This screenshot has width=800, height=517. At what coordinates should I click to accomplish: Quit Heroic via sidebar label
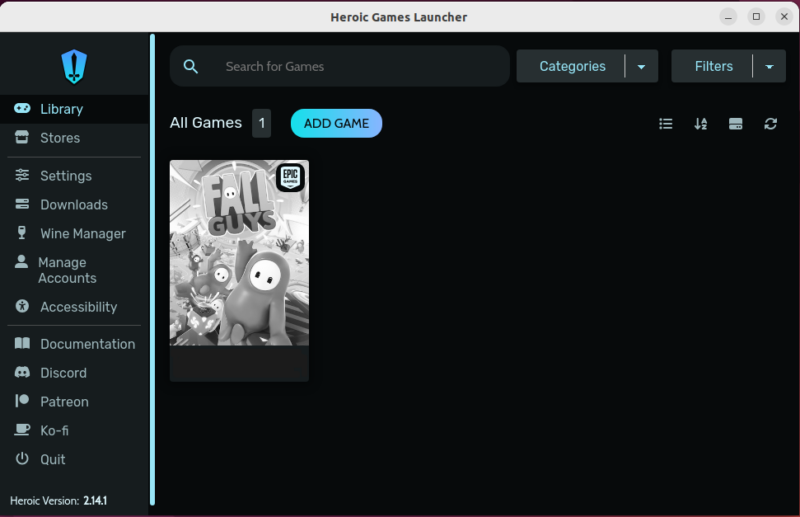[x=53, y=460]
